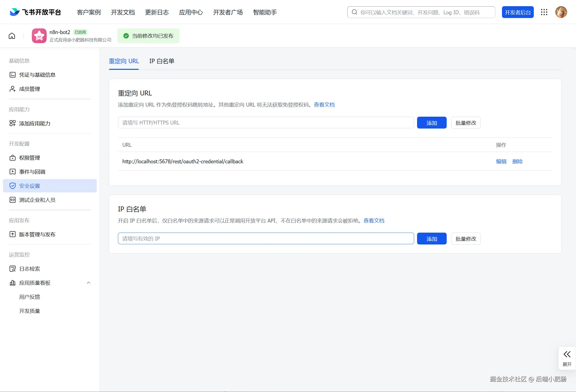Click the n8n-bot2 pink star app icon
Image resolution: width=576 pixels, height=392 pixels.
coord(39,36)
